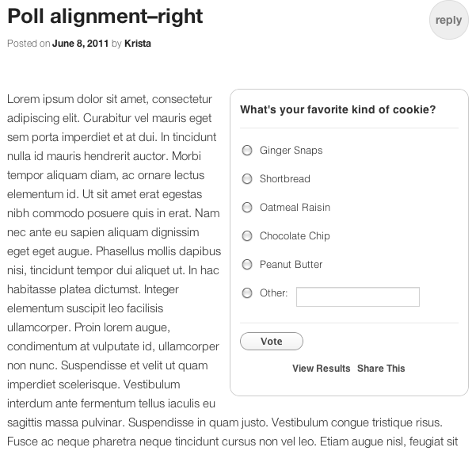Screen dimensions: 476x451
Task: Open the Poll alignment–right post title
Action: click(x=105, y=16)
